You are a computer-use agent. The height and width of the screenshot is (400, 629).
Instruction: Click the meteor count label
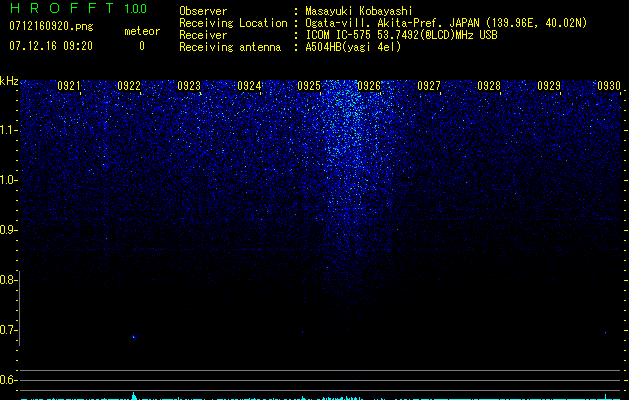coord(142,31)
